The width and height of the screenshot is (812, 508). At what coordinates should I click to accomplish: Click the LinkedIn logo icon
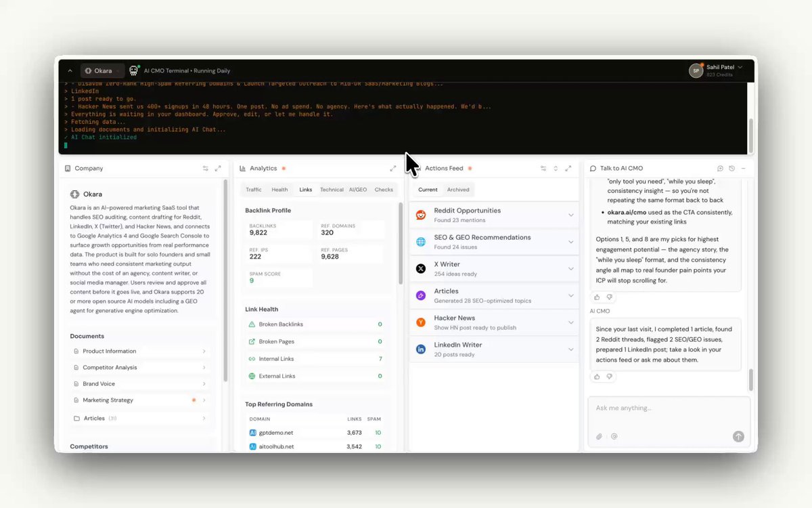point(421,350)
